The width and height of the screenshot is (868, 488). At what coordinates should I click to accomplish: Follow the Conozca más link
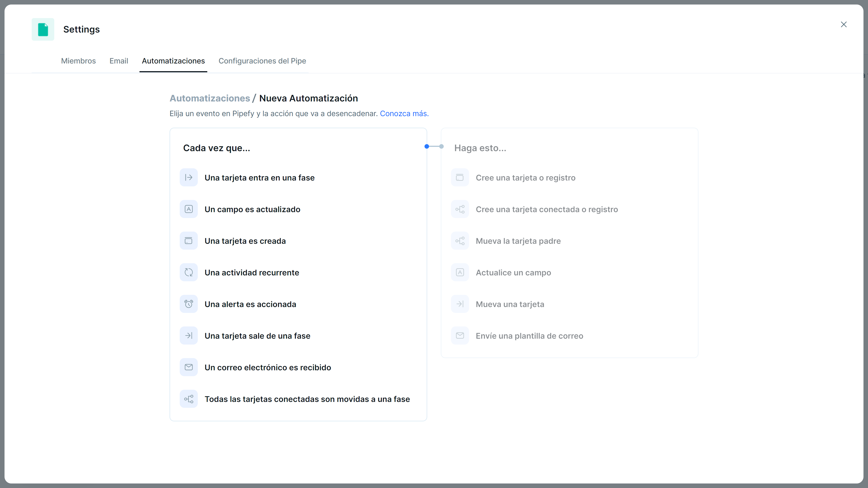(404, 113)
